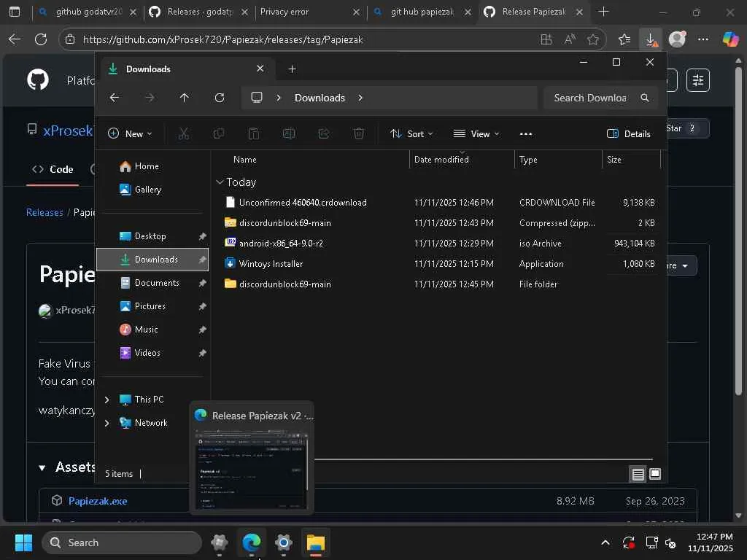Open Downloads folder in navigation pane
This screenshot has width=747, height=560.
(x=152, y=260)
